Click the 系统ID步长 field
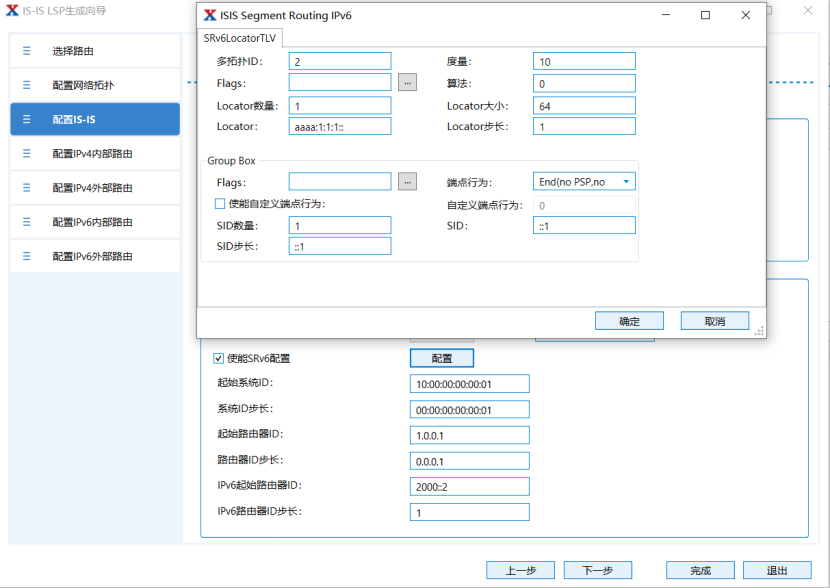830x588 pixels. point(470,410)
